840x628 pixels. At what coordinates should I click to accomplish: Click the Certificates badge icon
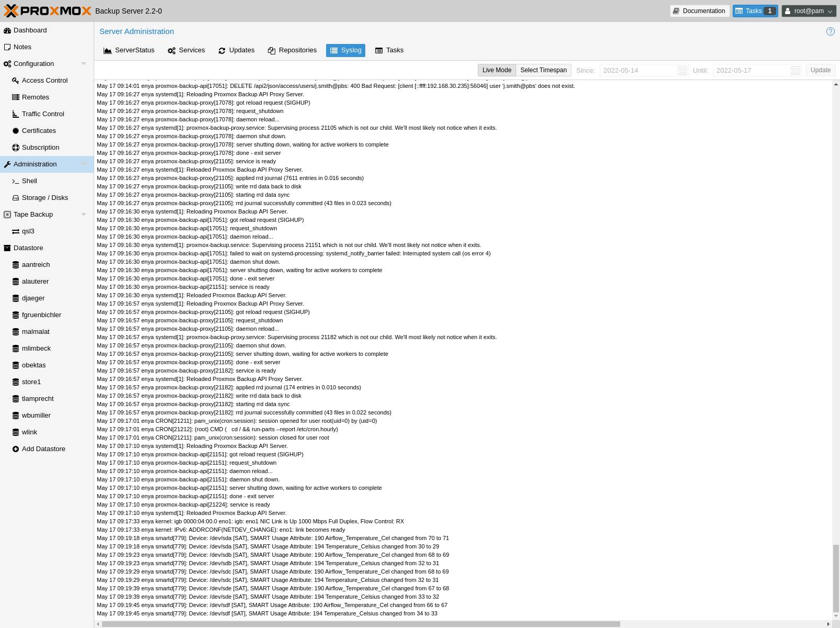(x=16, y=131)
